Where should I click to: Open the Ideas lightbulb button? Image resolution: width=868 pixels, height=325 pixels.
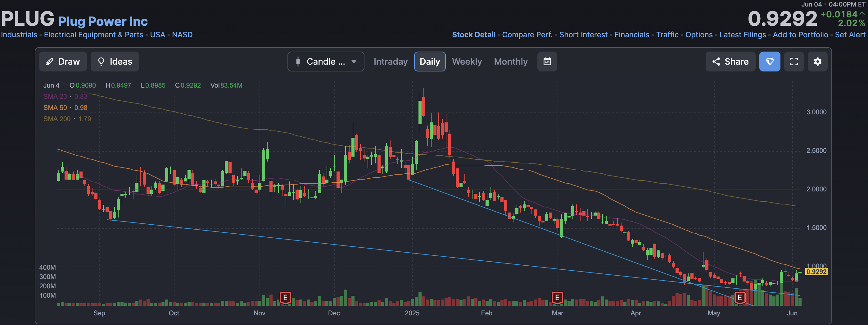click(x=115, y=61)
